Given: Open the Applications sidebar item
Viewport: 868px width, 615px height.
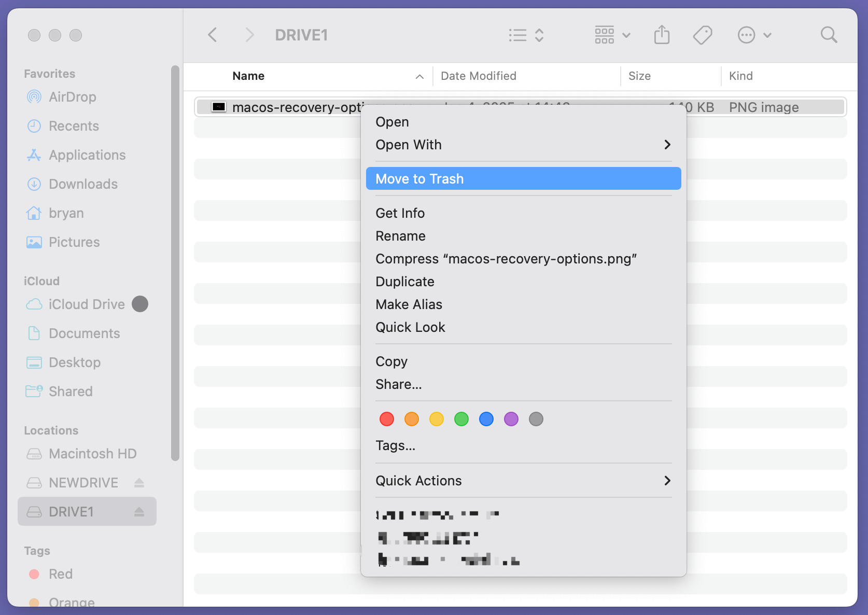Looking at the screenshot, I should (x=87, y=155).
